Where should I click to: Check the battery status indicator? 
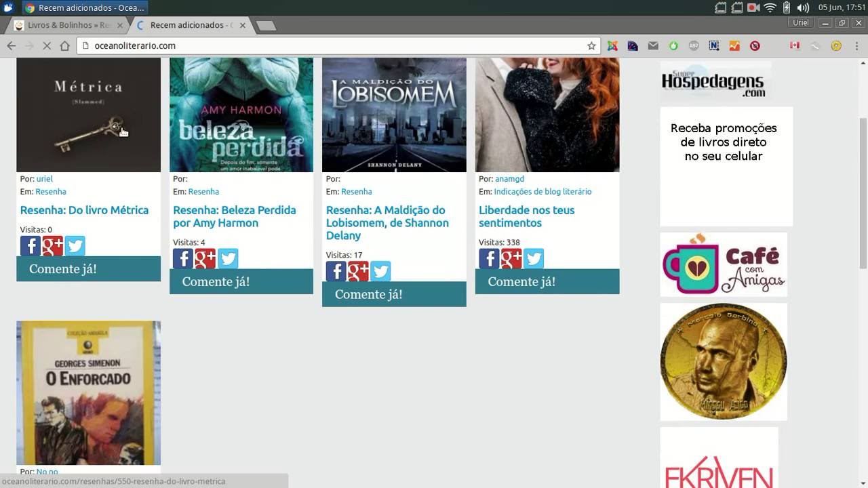[787, 7]
